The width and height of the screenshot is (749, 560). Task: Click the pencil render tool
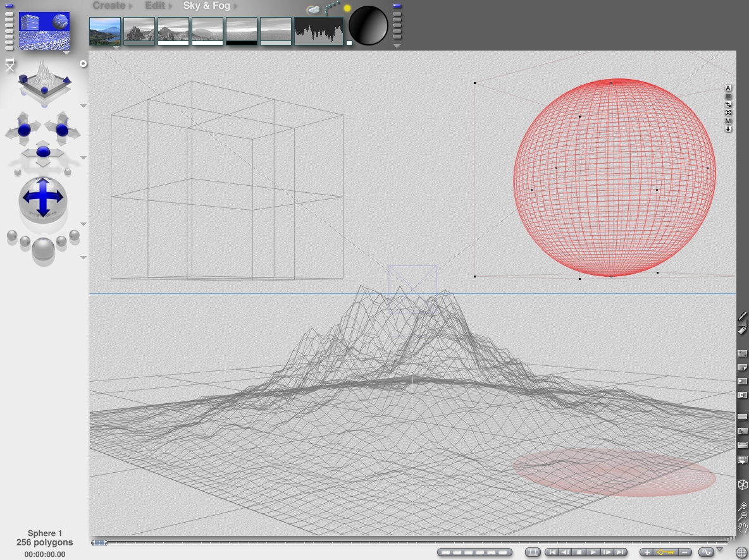click(x=743, y=315)
